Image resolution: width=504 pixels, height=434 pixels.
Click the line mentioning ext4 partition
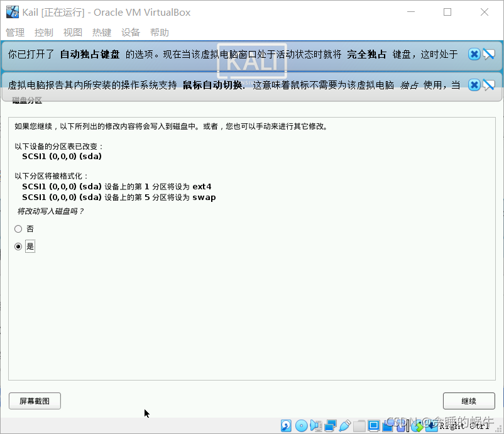point(117,187)
